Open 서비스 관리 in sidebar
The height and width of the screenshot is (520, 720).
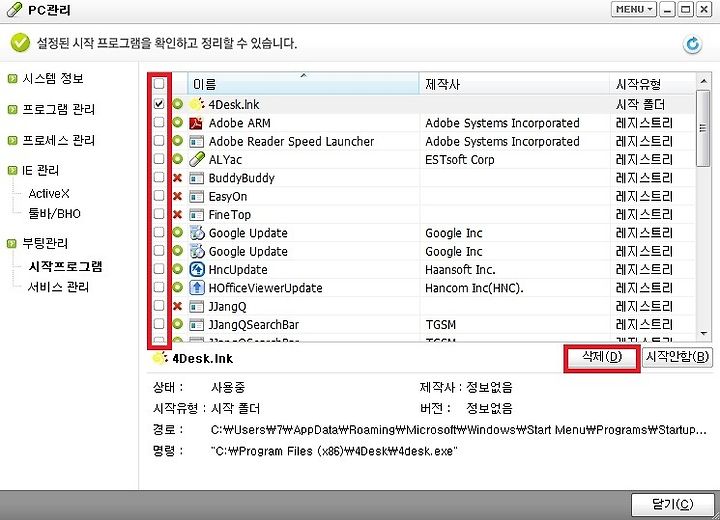(58, 287)
